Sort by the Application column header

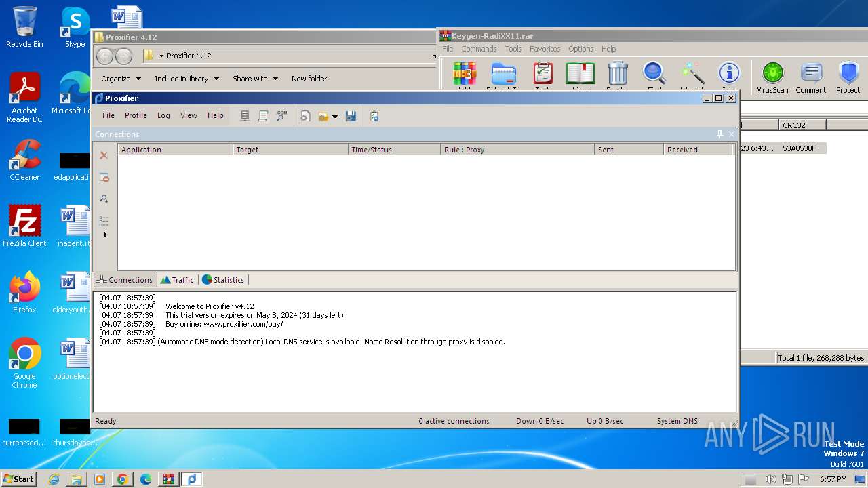point(175,150)
